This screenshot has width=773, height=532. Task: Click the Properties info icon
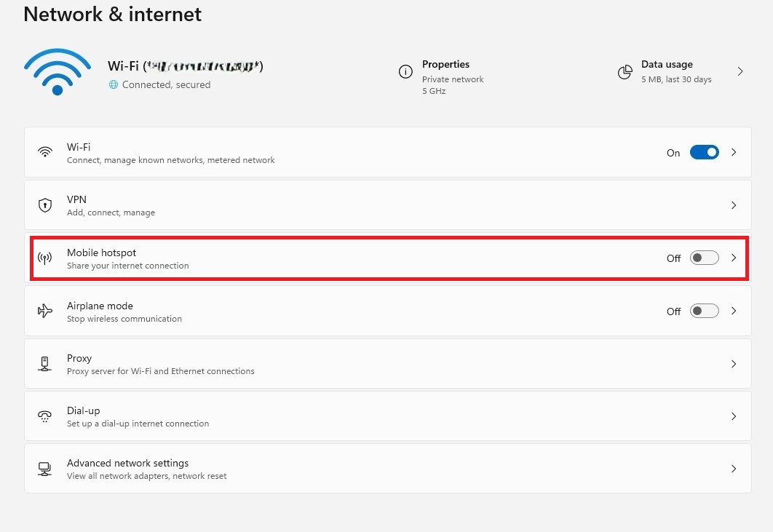(405, 71)
